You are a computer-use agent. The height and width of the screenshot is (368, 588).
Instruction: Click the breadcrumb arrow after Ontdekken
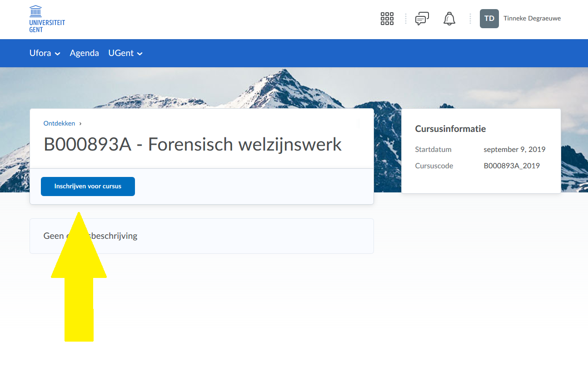(x=80, y=123)
